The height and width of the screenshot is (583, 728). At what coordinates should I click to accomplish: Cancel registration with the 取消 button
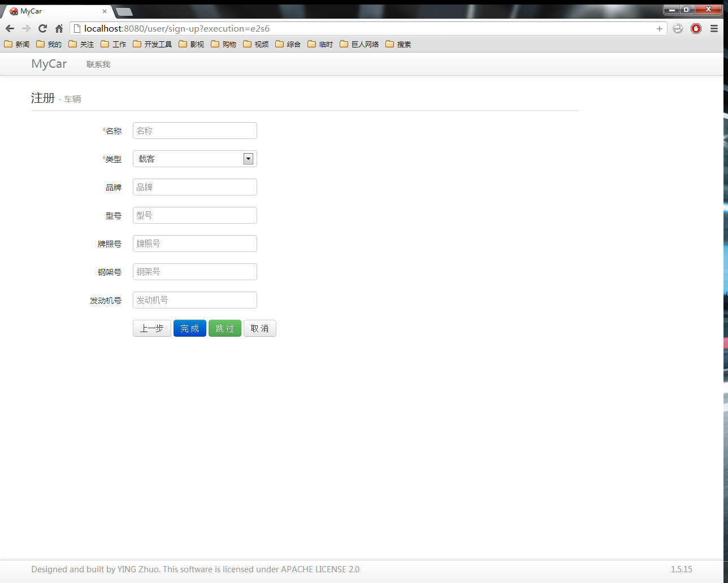tap(260, 328)
